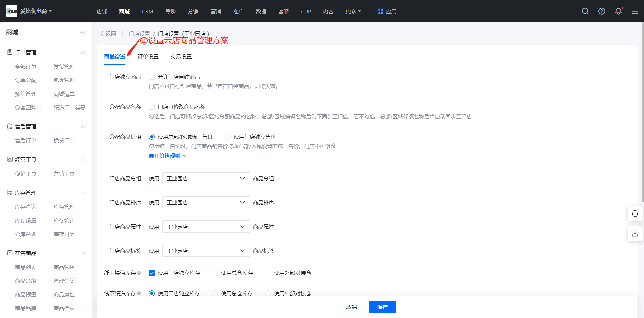Open the 门店商品排序 dropdown
The height and width of the screenshot is (318, 644).
click(206, 202)
